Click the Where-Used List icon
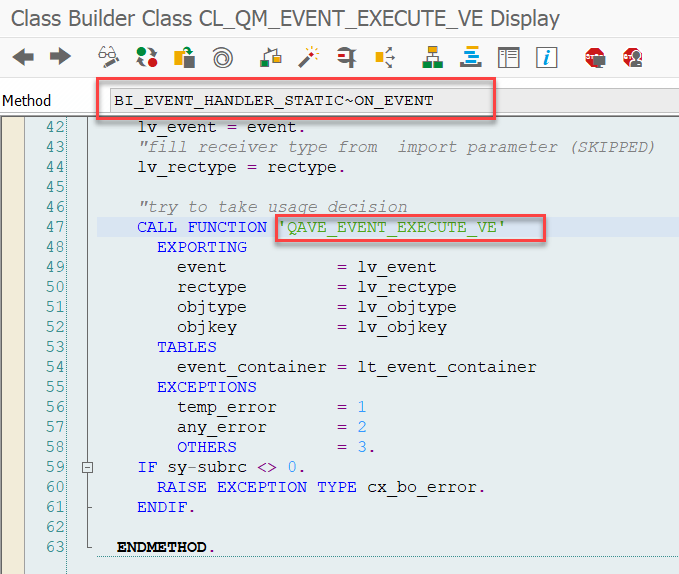The width and height of the screenshot is (679, 574). [346, 57]
